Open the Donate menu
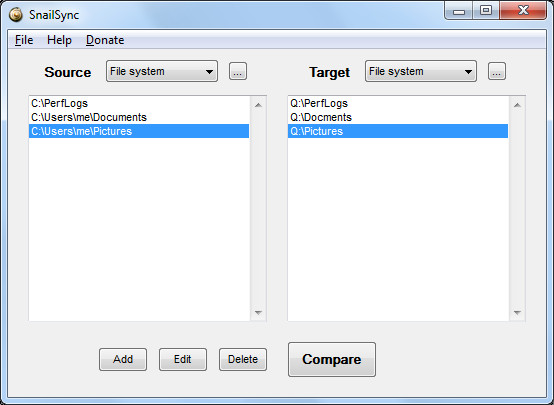 click(105, 40)
